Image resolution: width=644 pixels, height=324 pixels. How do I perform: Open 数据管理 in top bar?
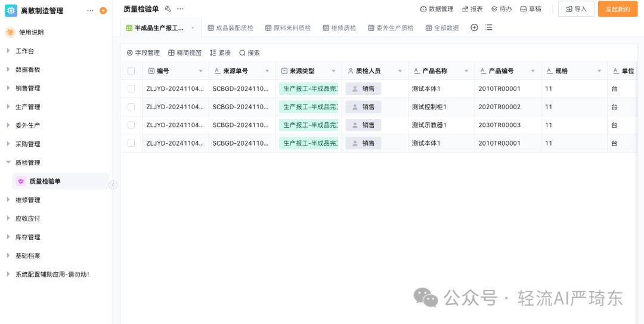(x=437, y=8)
